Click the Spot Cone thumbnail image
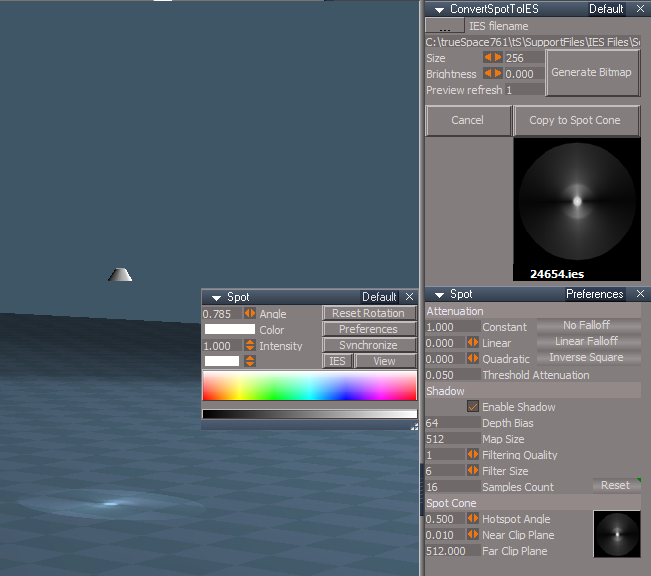Viewport: 651px width, 576px height. coord(617,534)
